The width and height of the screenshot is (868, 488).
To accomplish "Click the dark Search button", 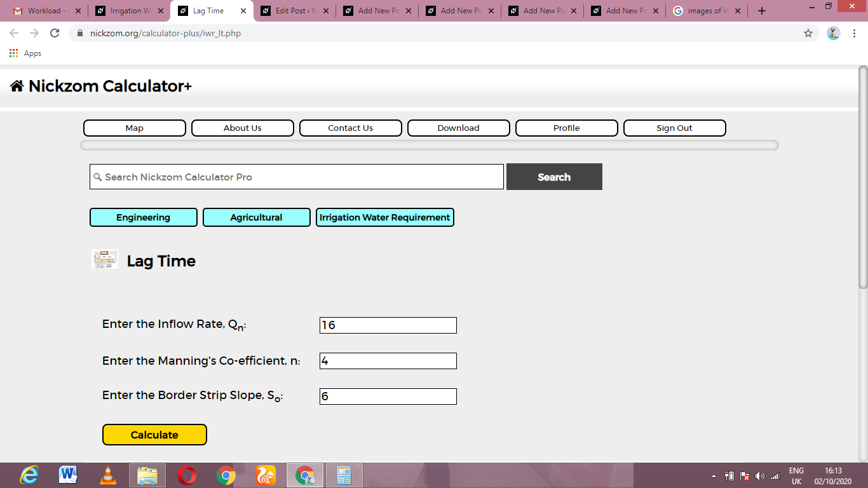I will click(x=554, y=177).
